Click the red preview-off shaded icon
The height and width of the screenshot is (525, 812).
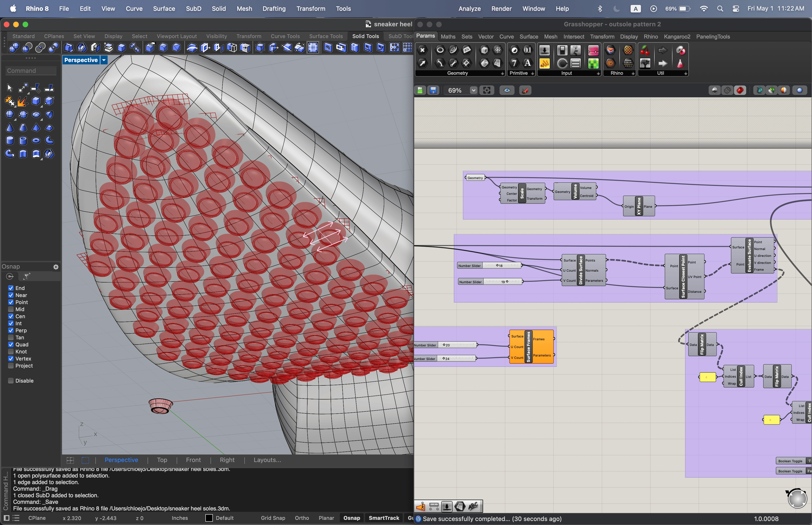coord(740,90)
